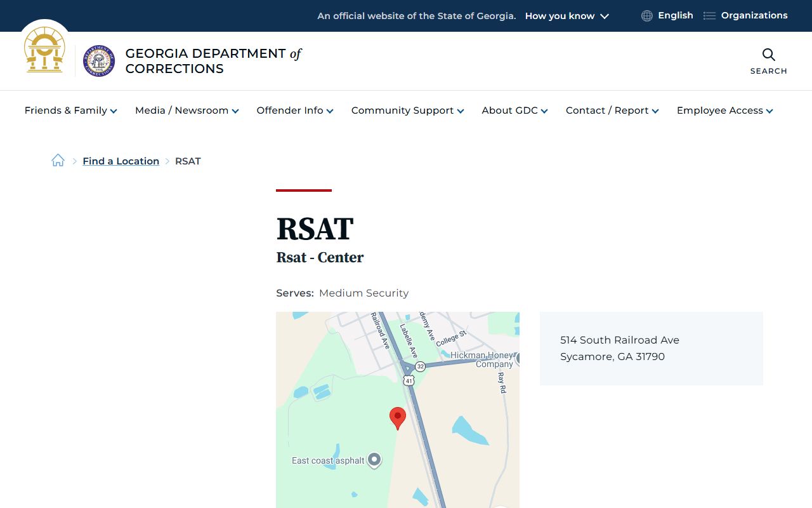
Task: Open the Search magnifier icon
Action: point(768,55)
